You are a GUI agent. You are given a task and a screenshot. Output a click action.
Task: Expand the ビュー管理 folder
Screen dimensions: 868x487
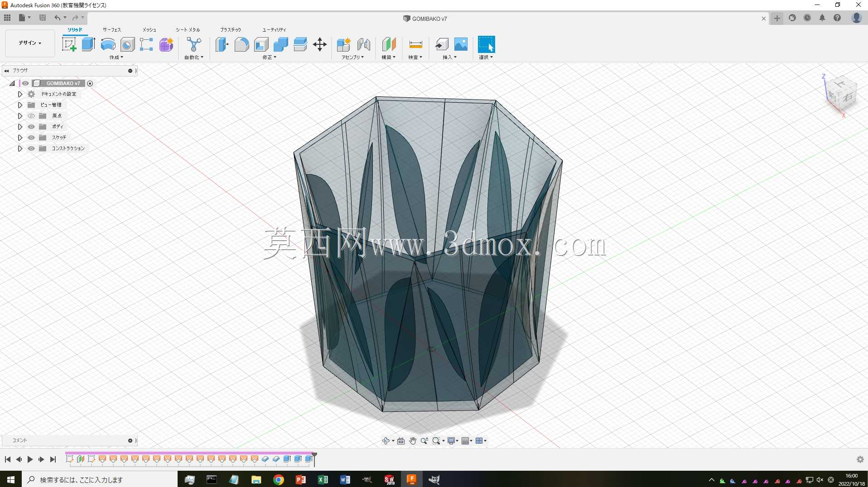click(x=20, y=105)
